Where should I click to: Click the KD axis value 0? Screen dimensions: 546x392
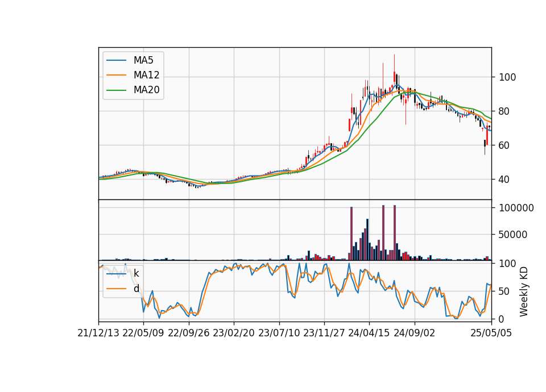(502, 319)
